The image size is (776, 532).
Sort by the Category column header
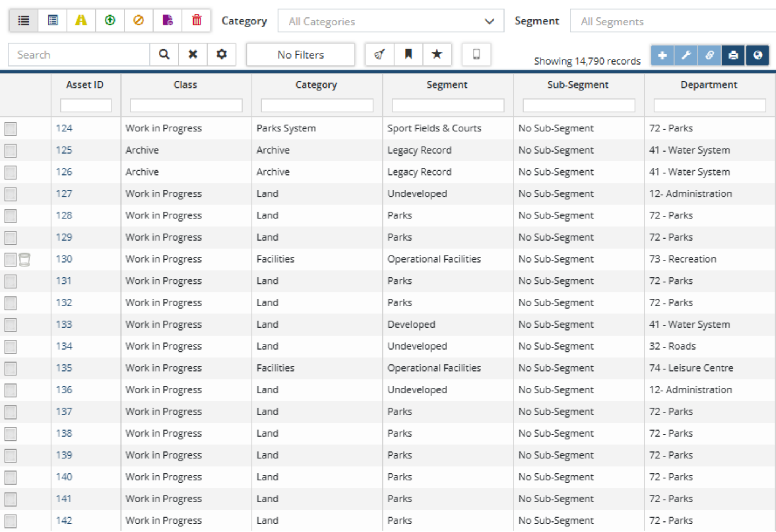point(316,85)
